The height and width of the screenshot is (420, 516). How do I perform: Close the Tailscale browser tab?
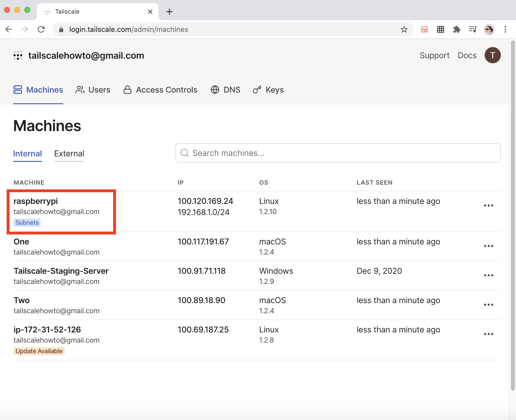(150, 12)
